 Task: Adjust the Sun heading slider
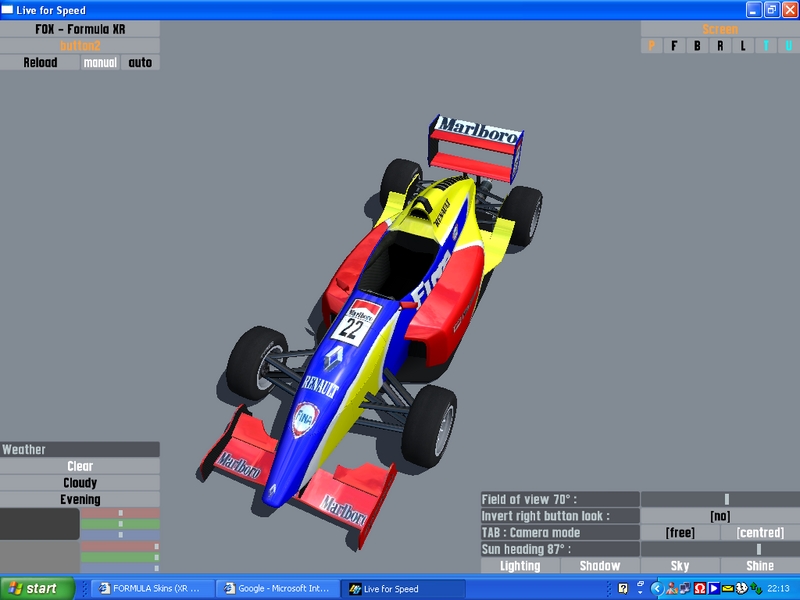click(720, 549)
